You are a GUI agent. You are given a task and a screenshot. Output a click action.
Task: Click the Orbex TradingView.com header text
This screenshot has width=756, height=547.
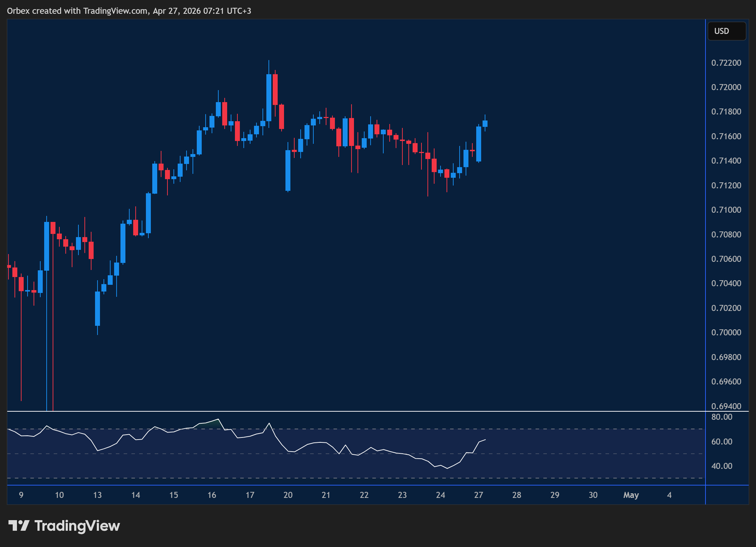click(x=129, y=11)
